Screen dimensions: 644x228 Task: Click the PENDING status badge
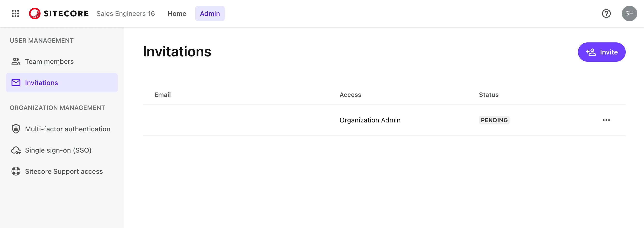coord(494,120)
